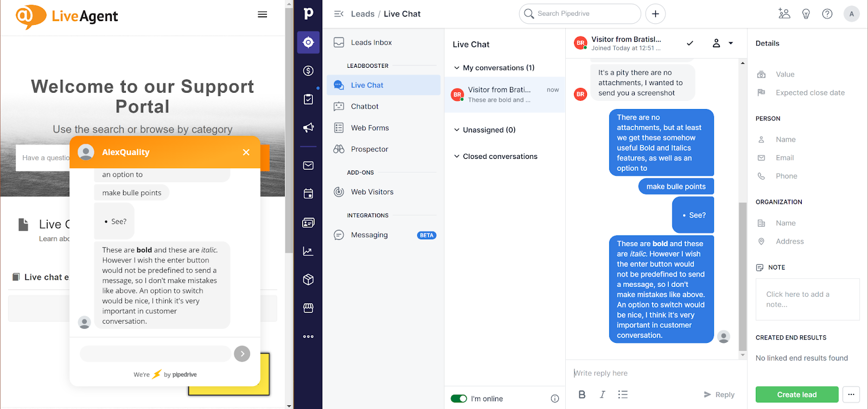Image resolution: width=868 pixels, height=409 pixels.
Task: Open the help question mark icon
Action: (827, 14)
